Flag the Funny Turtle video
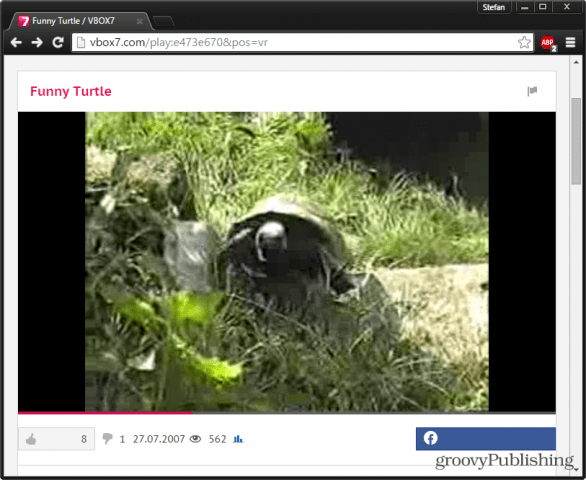This screenshot has height=480, width=586. click(532, 91)
